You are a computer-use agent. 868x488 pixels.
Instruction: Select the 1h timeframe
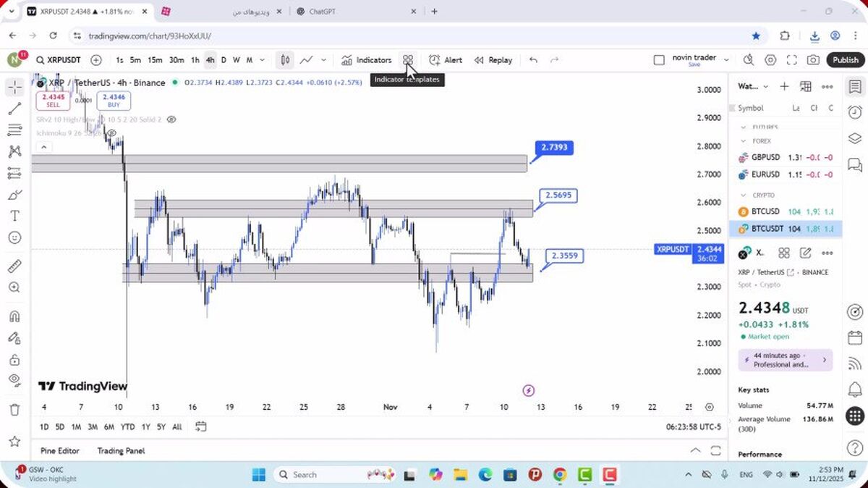pos(195,60)
